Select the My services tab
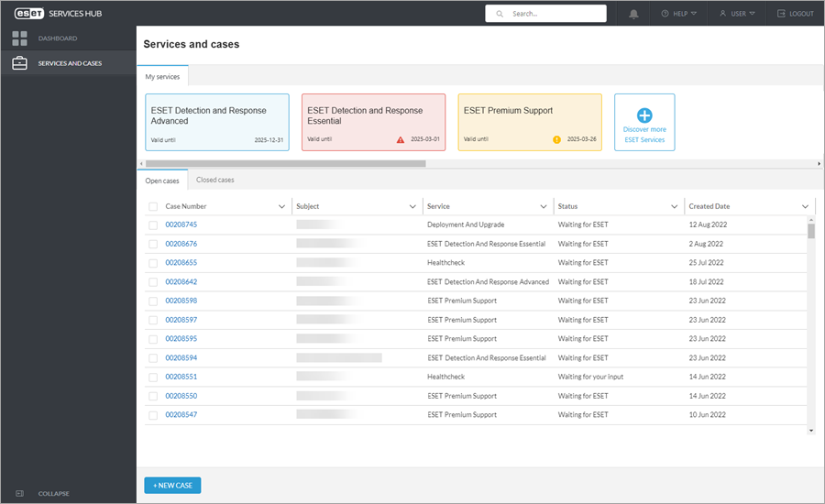825x504 pixels. tap(163, 77)
